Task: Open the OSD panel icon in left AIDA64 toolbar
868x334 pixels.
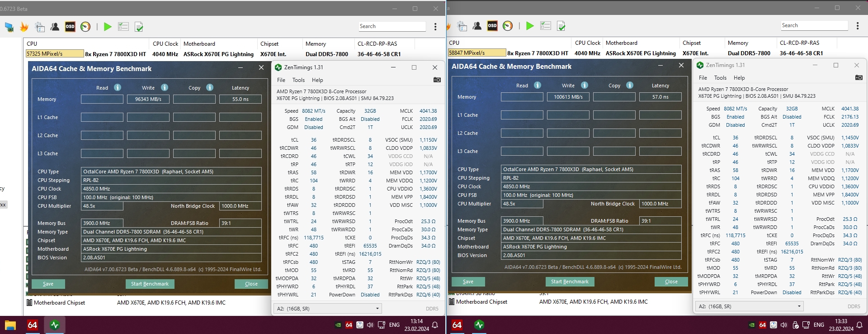Action: coord(70,27)
